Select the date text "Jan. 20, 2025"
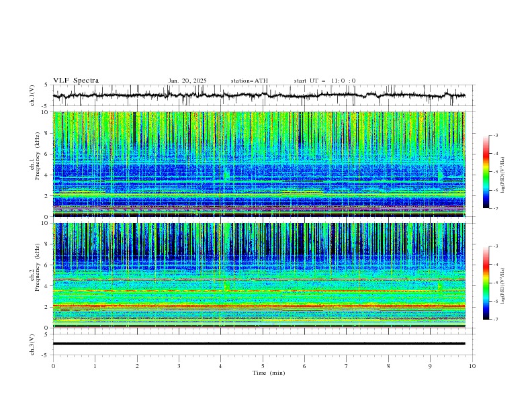This screenshot has width=532, height=411. pos(187,81)
